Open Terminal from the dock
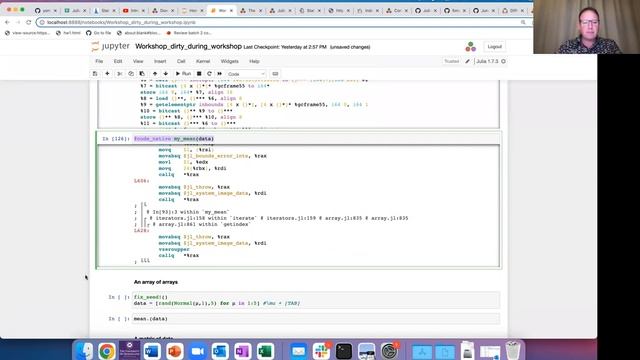Image resolution: width=640 pixels, height=360 pixels. (344, 351)
